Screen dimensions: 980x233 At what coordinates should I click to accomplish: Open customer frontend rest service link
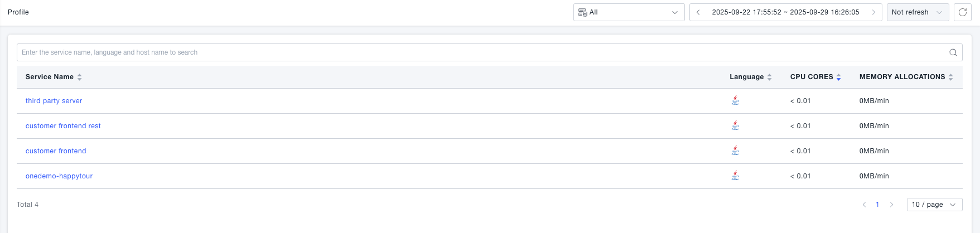(x=63, y=126)
